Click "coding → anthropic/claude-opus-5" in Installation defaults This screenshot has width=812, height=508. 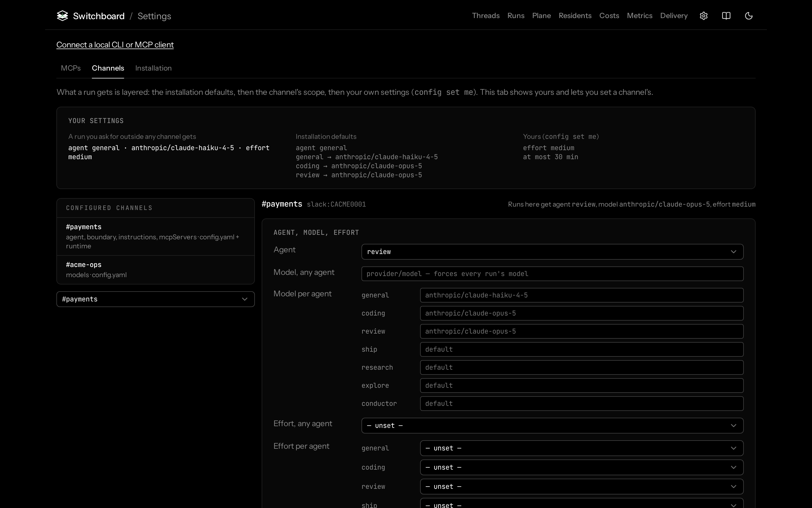click(x=359, y=166)
